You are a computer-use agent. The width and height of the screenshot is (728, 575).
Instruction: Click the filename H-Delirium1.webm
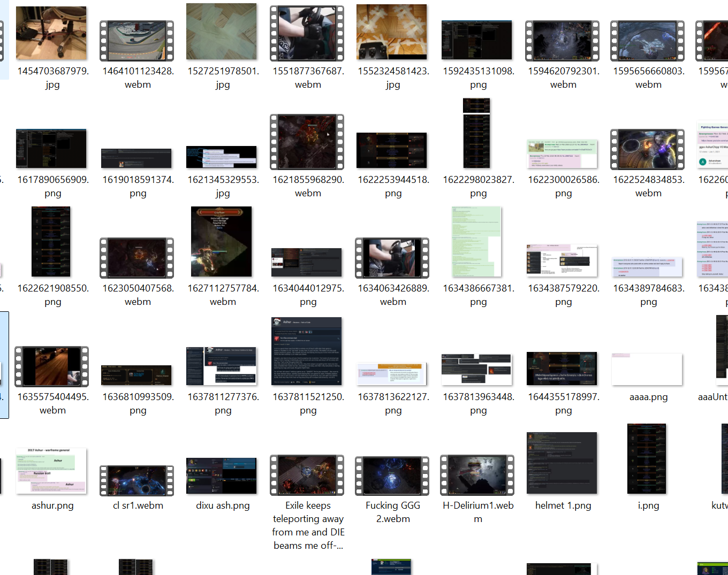[478, 512]
